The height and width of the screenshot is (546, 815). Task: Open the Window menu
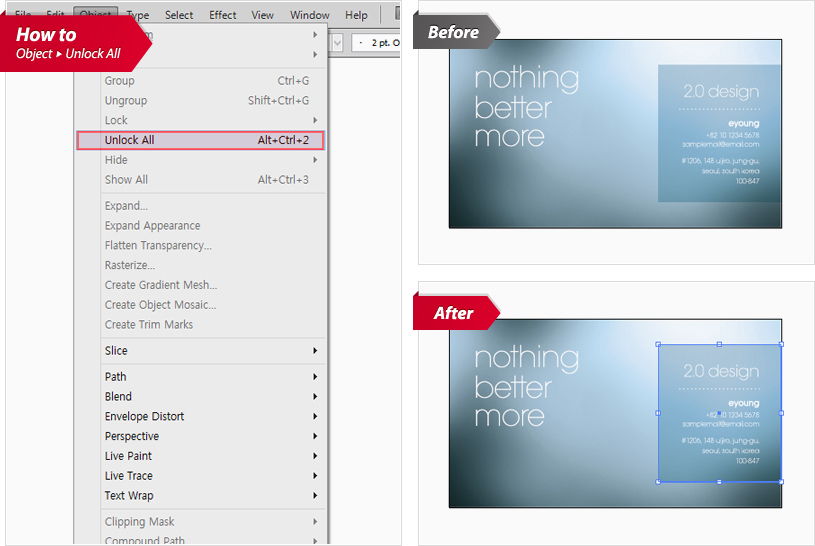pos(309,15)
